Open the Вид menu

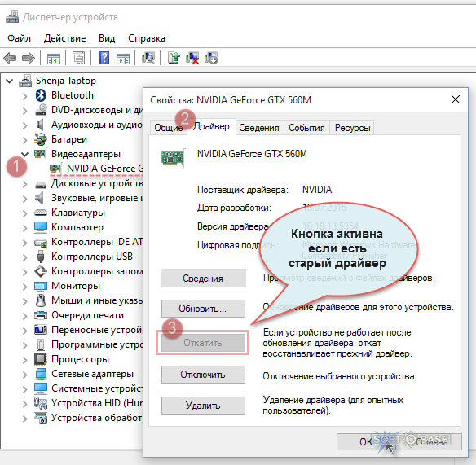tap(107, 38)
